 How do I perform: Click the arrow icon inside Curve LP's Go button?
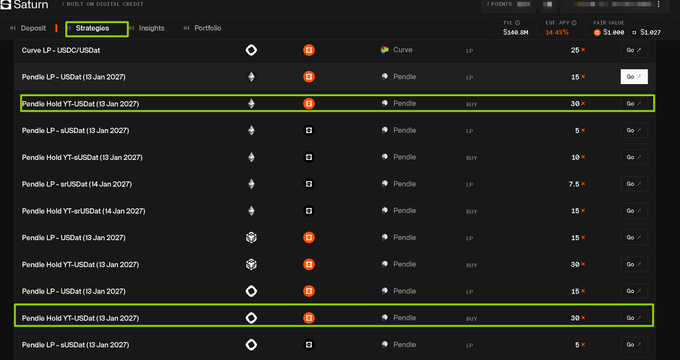639,50
